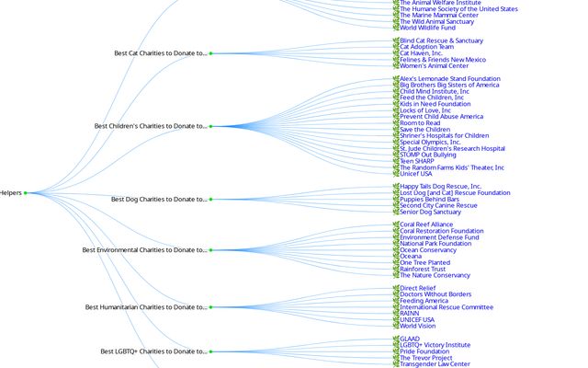Click the leaf icon next to STOMP Out Bullying

(x=396, y=155)
